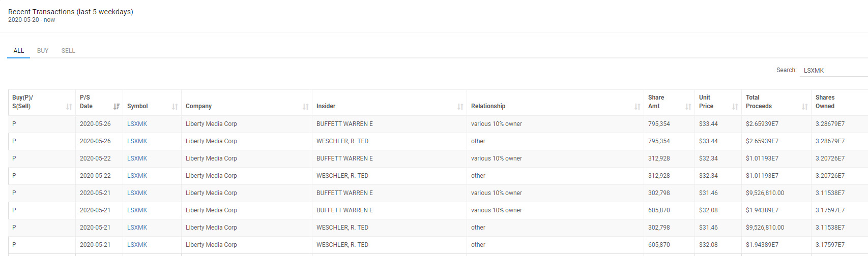Sort by Unit Price column arrows icon
The image size is (868, 256).
tap(735, 107)
